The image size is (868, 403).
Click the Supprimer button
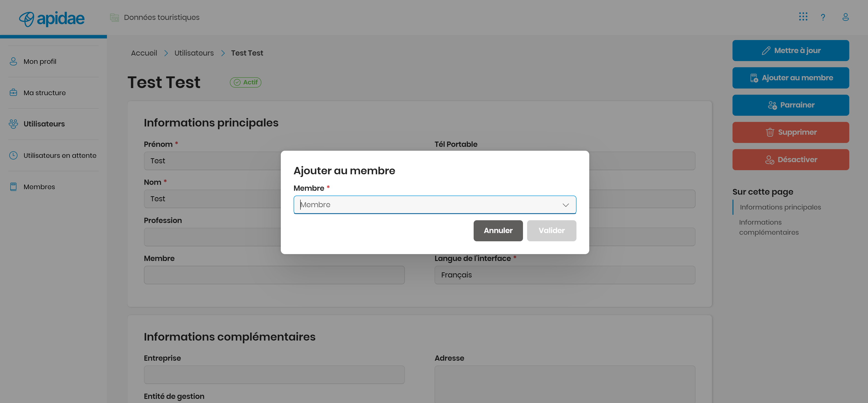[x=791, y=132]
